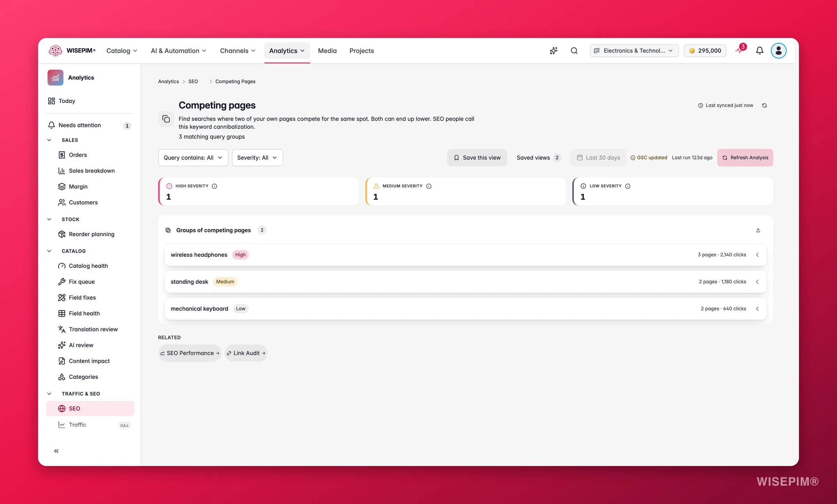This screenshot has height=504, width=837.
Task: Expand the mechanical keyboard group row
Action: point(465,309)
